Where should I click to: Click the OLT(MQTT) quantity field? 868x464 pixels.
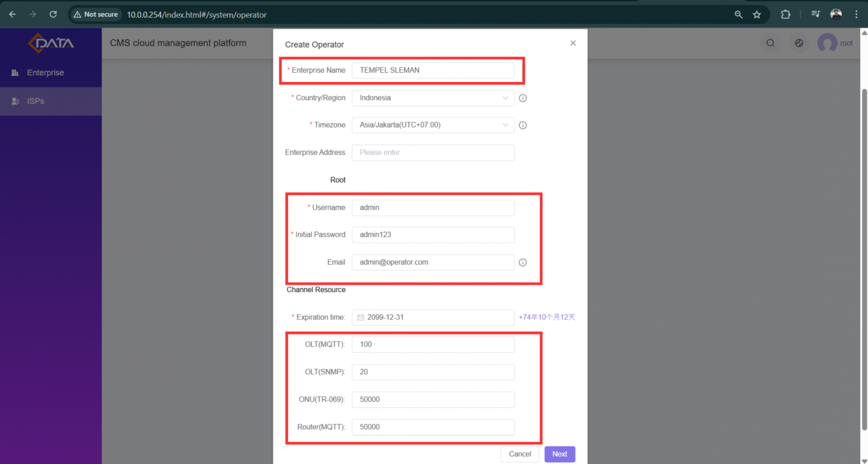tap(433, 345)
